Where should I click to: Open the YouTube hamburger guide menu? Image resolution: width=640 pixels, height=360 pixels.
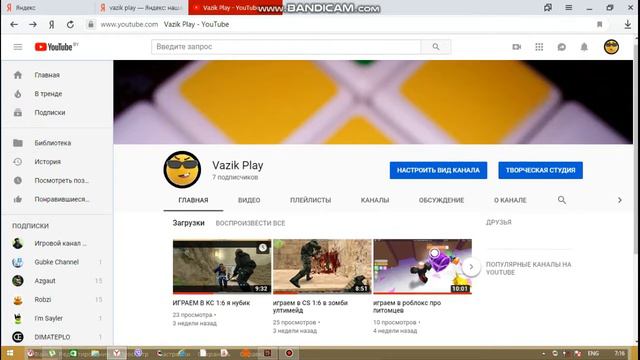pos(18,47)
